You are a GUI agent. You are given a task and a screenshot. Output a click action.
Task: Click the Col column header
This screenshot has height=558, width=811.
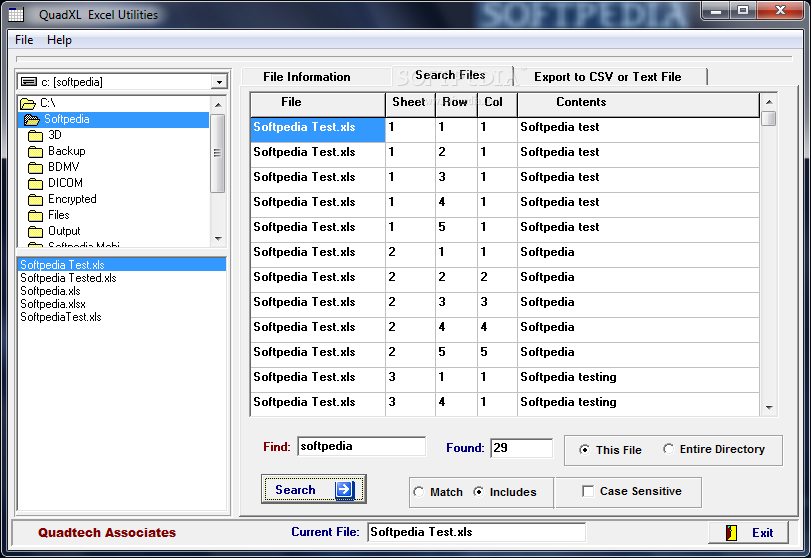pyautogui.click(x=497, y=104)
